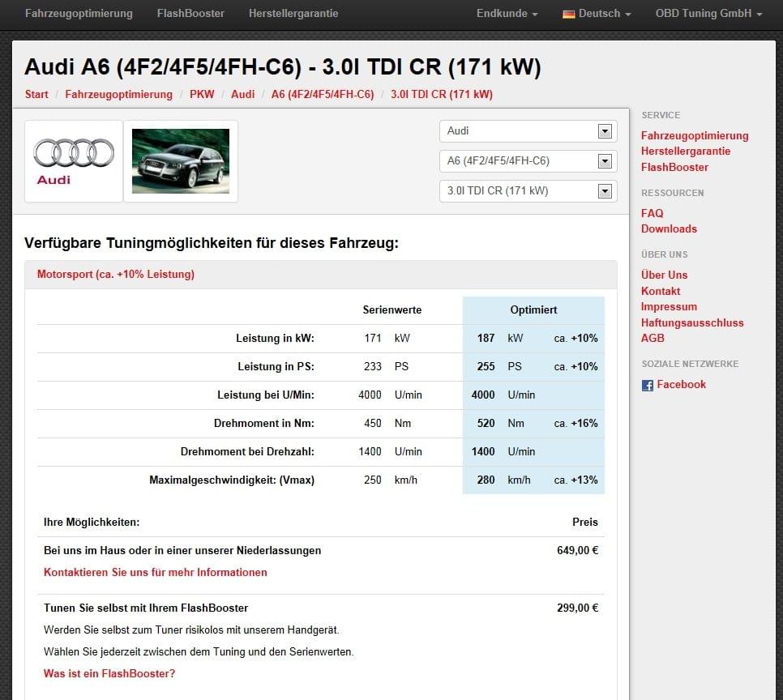Open the Audi brand dropdown
The image size is (783, 700).
tap(528, 131)
